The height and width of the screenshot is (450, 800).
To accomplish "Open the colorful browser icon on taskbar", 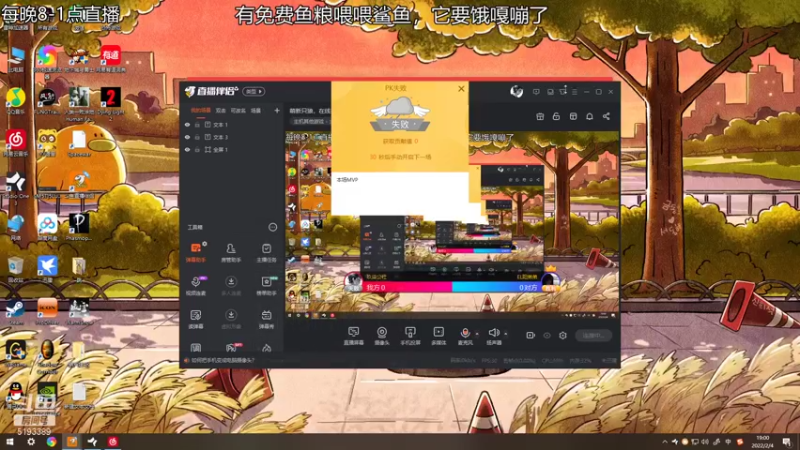I will (x=52, y=441).
